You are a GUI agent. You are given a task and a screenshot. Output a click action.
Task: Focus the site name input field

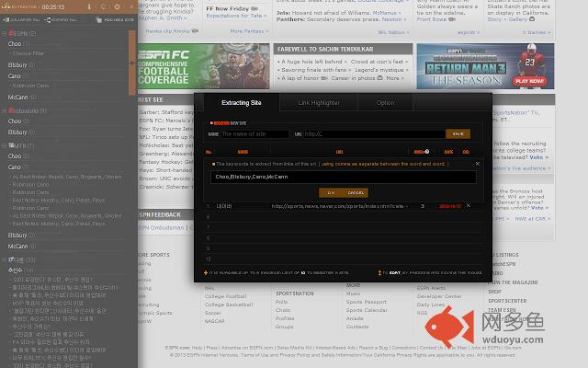tap(254, 134)
